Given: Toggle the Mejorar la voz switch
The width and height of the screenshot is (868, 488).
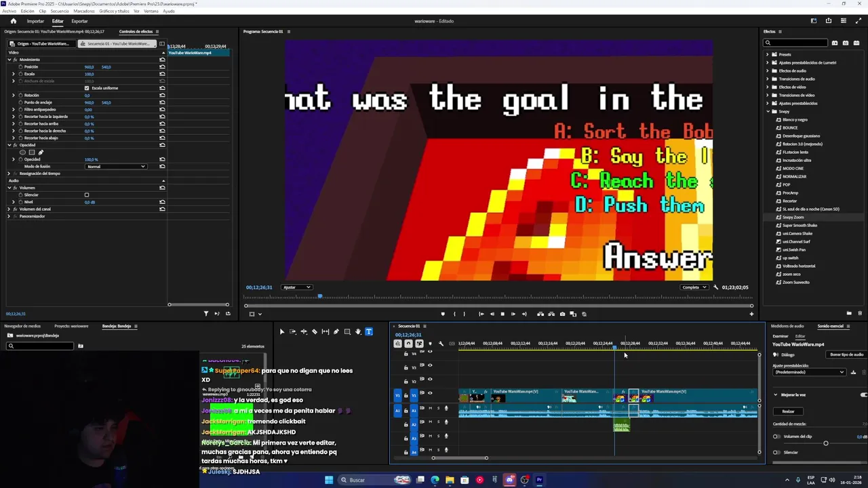Looking at the screenshot, I should coord(864,394).
